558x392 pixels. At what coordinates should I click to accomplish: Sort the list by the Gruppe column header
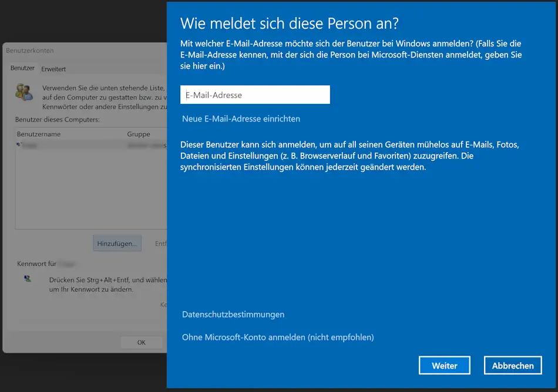pyautogui.click(x=139, y=134)
